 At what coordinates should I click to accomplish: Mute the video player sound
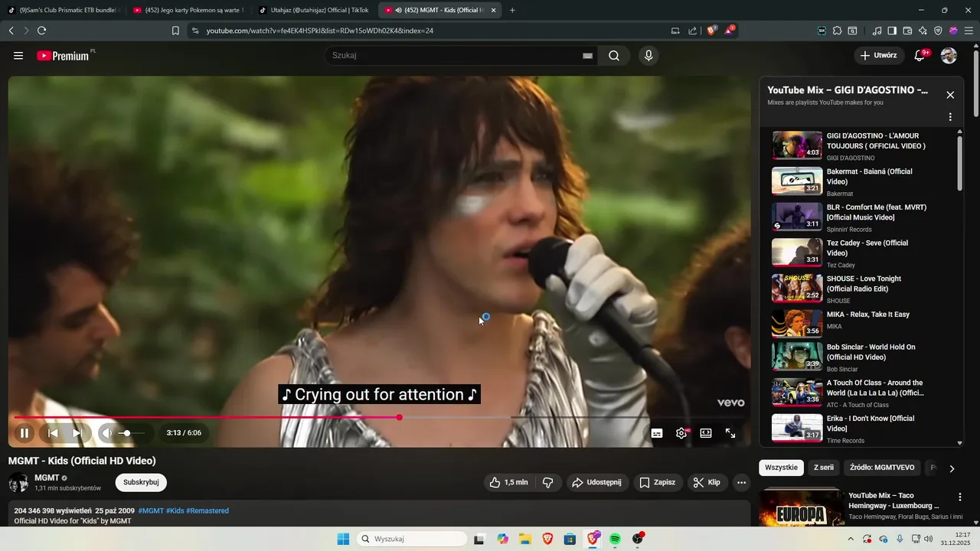click(107, 433)
